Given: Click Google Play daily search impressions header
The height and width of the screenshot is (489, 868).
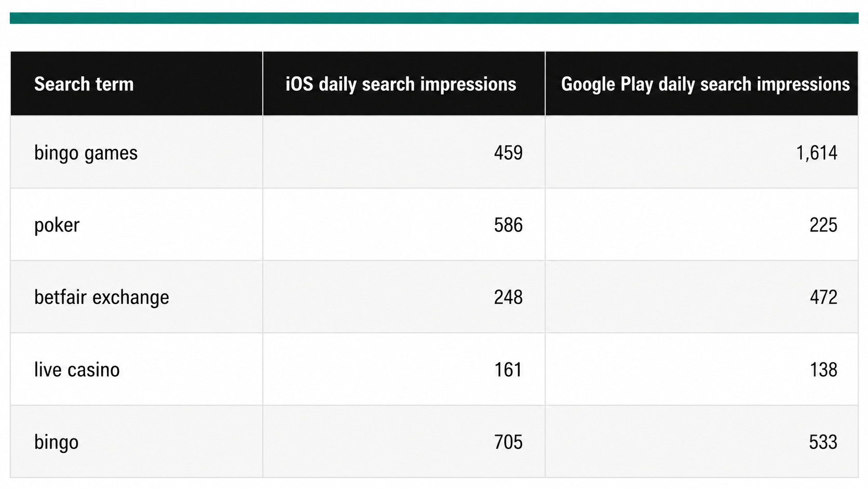Looking at the screenshot, I should (705, 84).
